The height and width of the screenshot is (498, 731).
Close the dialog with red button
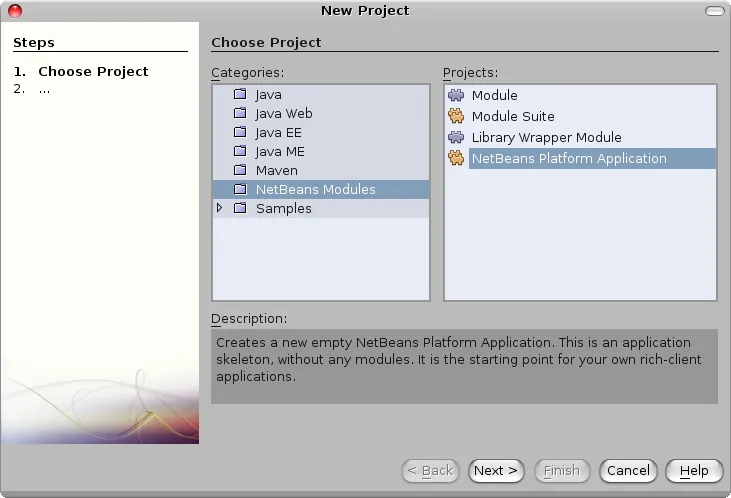point(15,11)
